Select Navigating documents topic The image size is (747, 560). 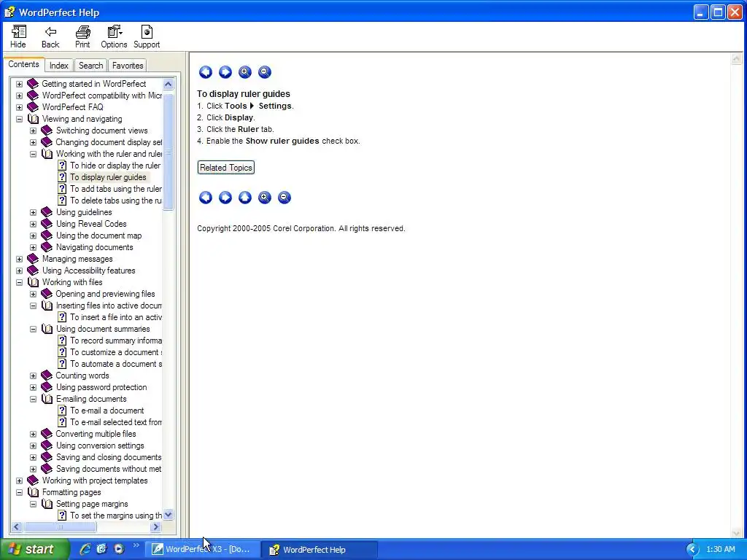(x=94, y=247)
